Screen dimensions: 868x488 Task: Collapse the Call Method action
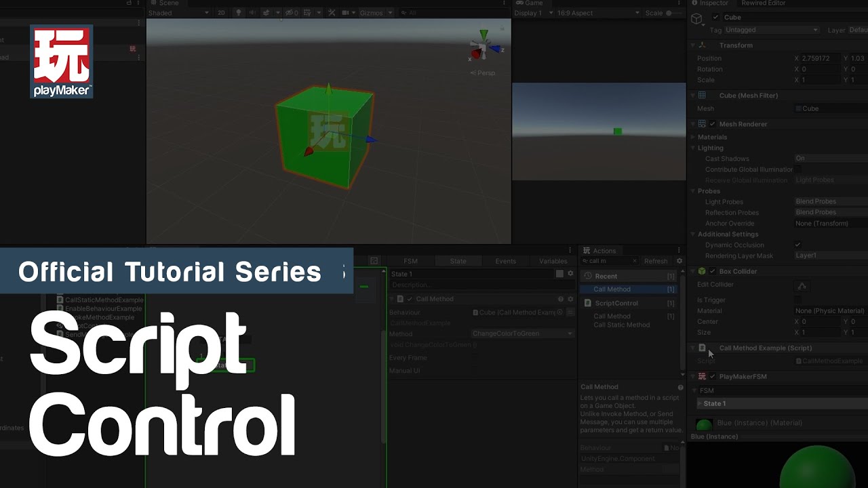tap(392, 299)
